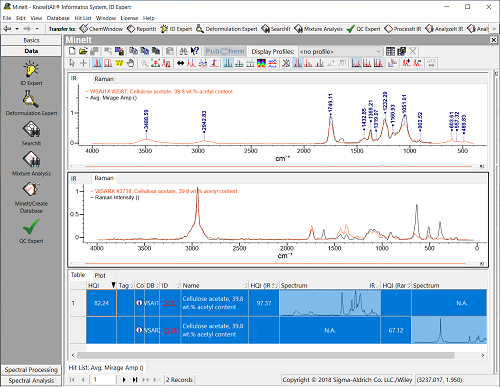Click the Back arrow in the top toolbar

pyautogui.click(x=7, y=29)
